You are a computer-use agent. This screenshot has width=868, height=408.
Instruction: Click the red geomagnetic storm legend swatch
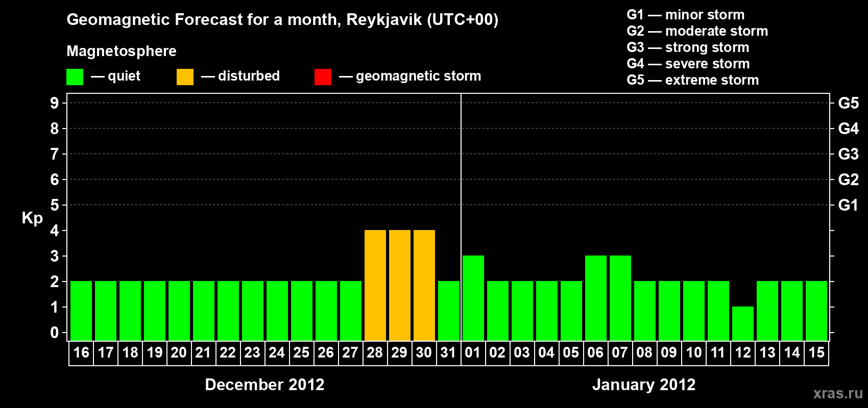[x=323, y=77]
